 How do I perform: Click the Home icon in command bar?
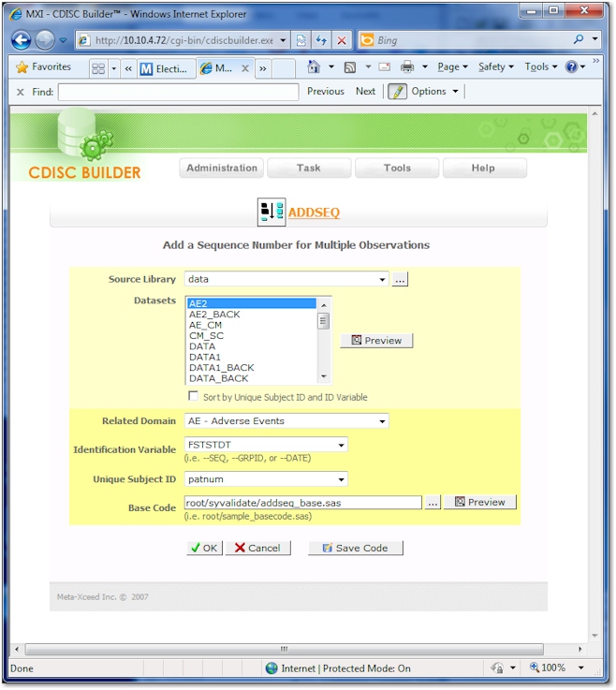[x=314, y=66]
